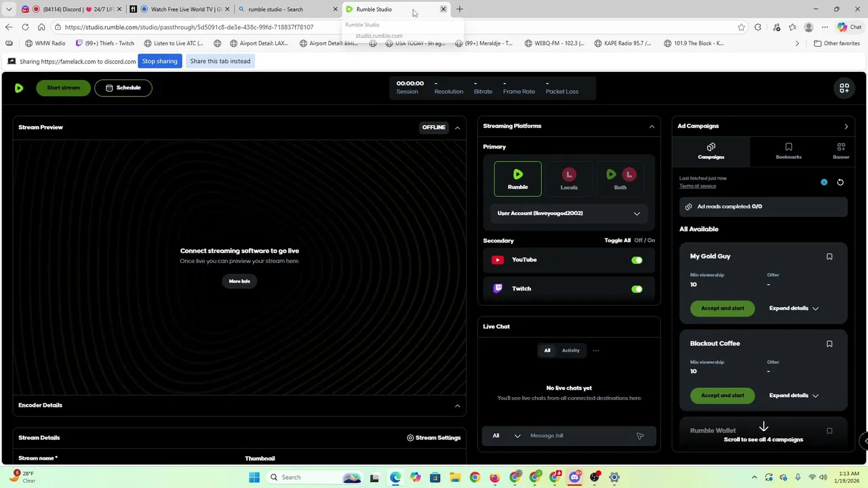Click the More Info button

tap(239, 281)
